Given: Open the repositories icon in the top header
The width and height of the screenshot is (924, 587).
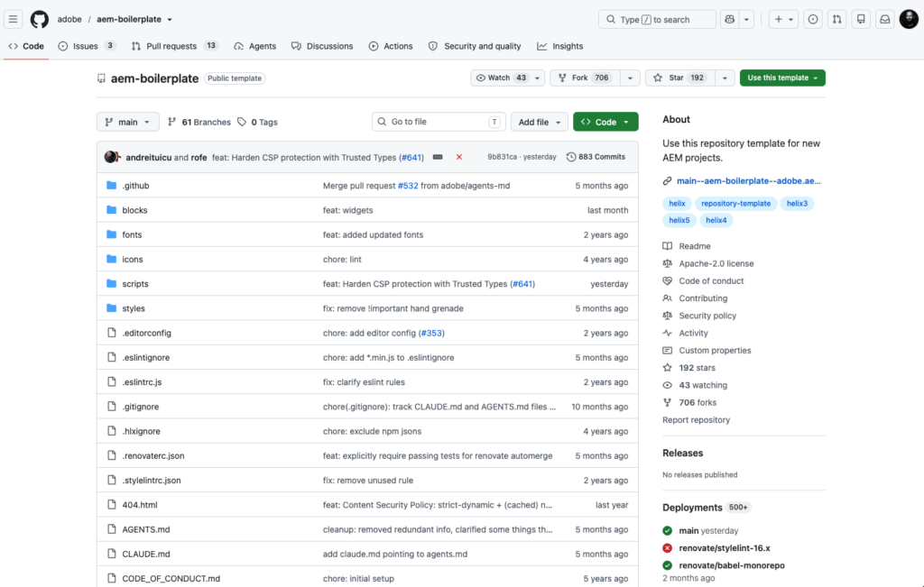Looking at the screenshot, I should pos(861,20).
